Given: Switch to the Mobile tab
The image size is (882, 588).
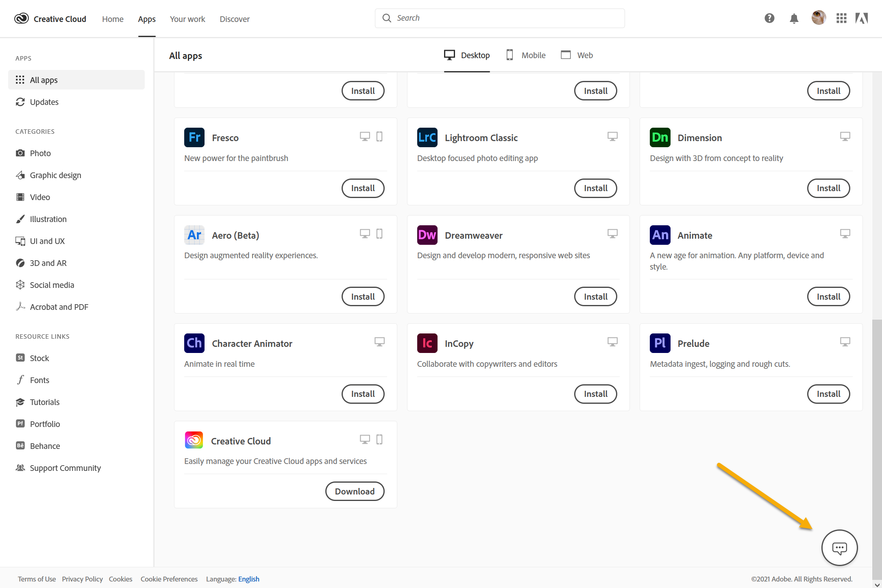Looking at the screenshot, I should pos(526,55).
